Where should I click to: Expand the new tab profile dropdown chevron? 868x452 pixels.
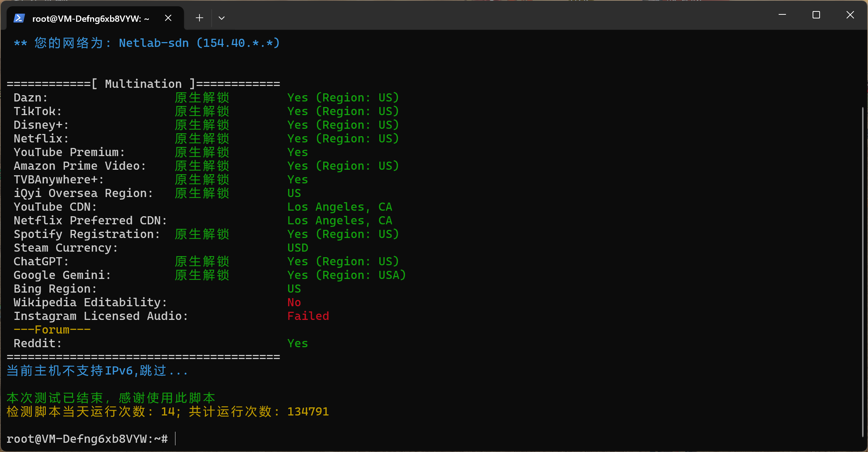point(222,18)
